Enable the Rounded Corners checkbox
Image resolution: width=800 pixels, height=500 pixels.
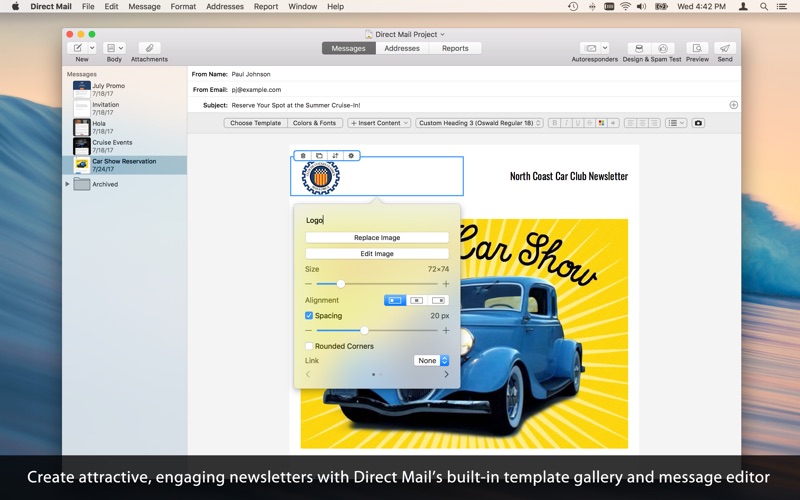309,346
